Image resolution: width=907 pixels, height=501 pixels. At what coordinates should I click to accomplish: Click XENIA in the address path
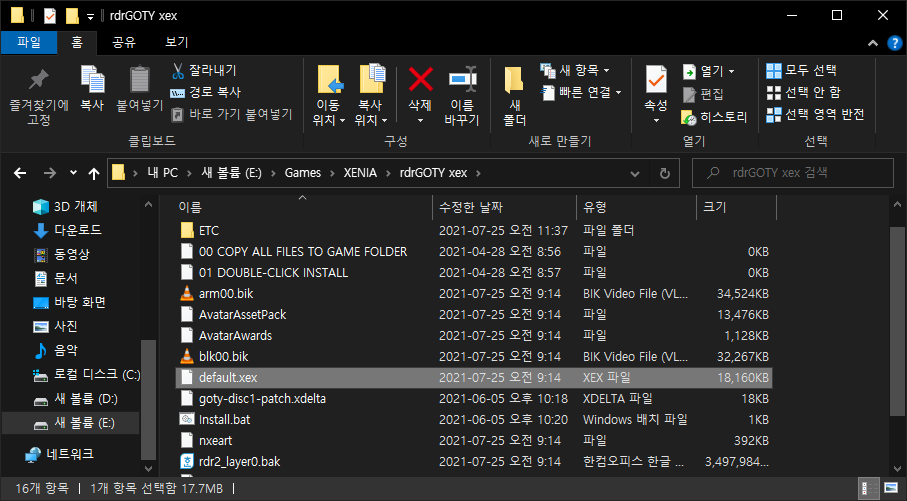coord(360,173)
